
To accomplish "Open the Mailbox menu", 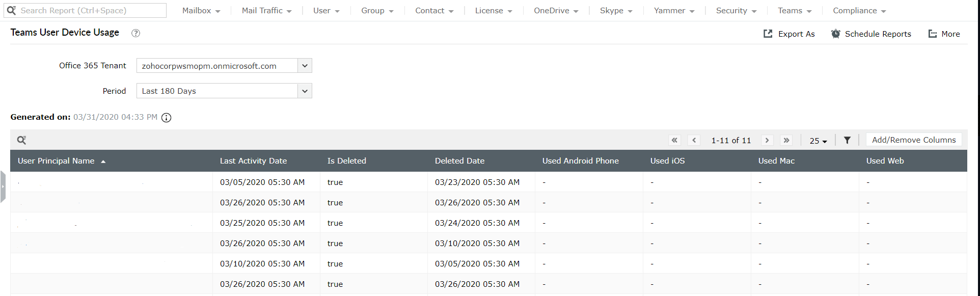I will pos(201,11).
